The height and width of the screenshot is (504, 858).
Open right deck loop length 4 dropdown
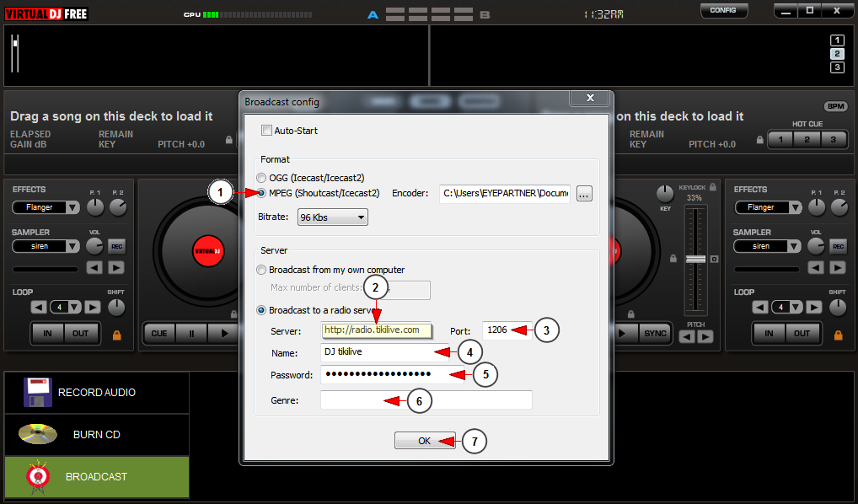[x=787, y=307]
